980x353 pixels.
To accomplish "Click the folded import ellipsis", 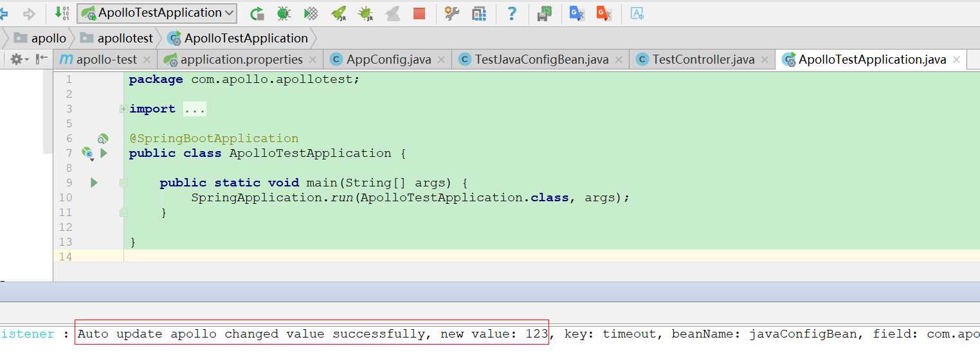I will (194, 109).
